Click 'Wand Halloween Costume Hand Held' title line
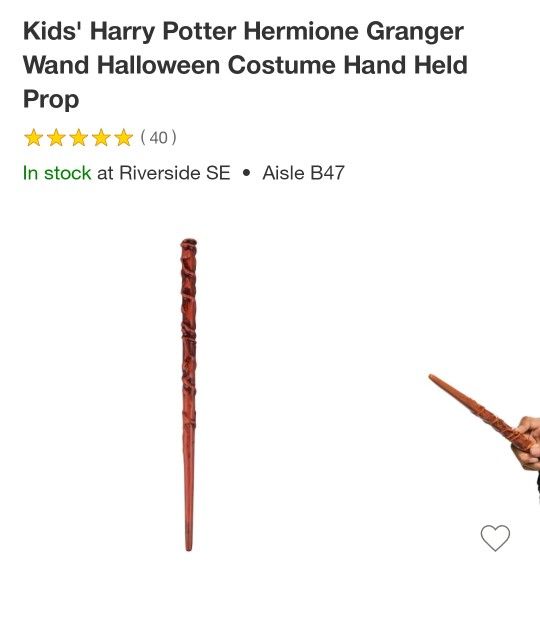Image resolution: width=540 pixels, height=638 pixels. pyautogui.click(x=245, y=65)
